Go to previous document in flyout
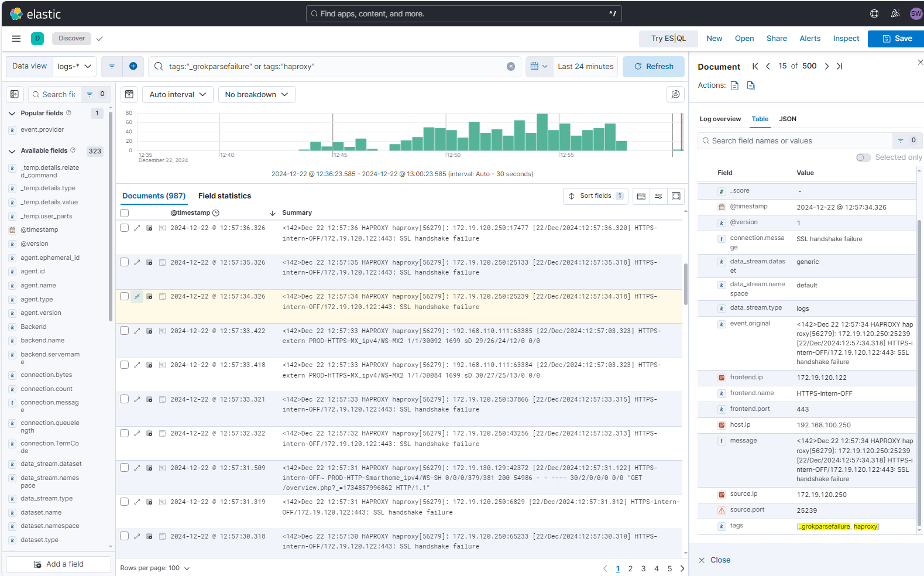This screenshot has height=576, width=924. pyautogui.click(x=768, y=66)
